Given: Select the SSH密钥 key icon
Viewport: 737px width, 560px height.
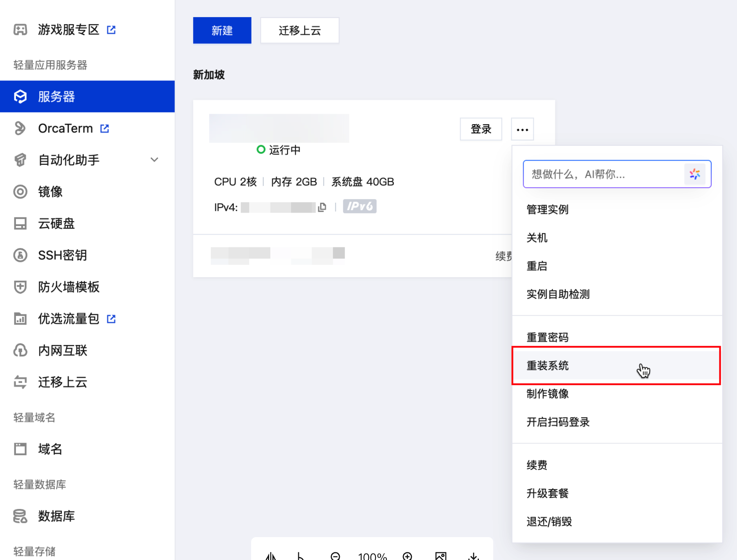Looking at the screenshot, I should click(x=20, y=255).
